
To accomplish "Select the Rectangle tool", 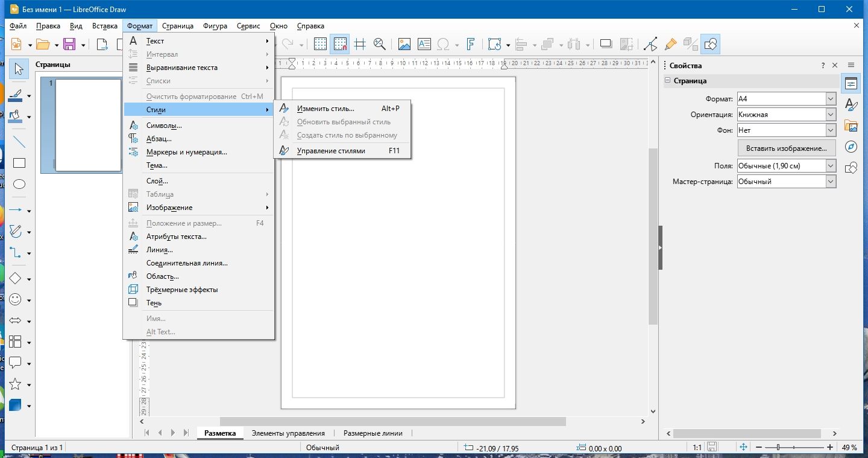I will [19, 163].
